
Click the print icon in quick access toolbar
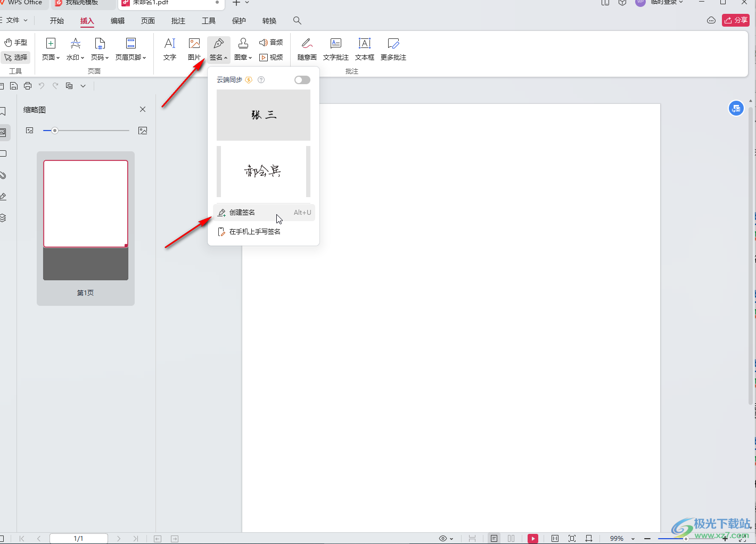click(28, 86)
